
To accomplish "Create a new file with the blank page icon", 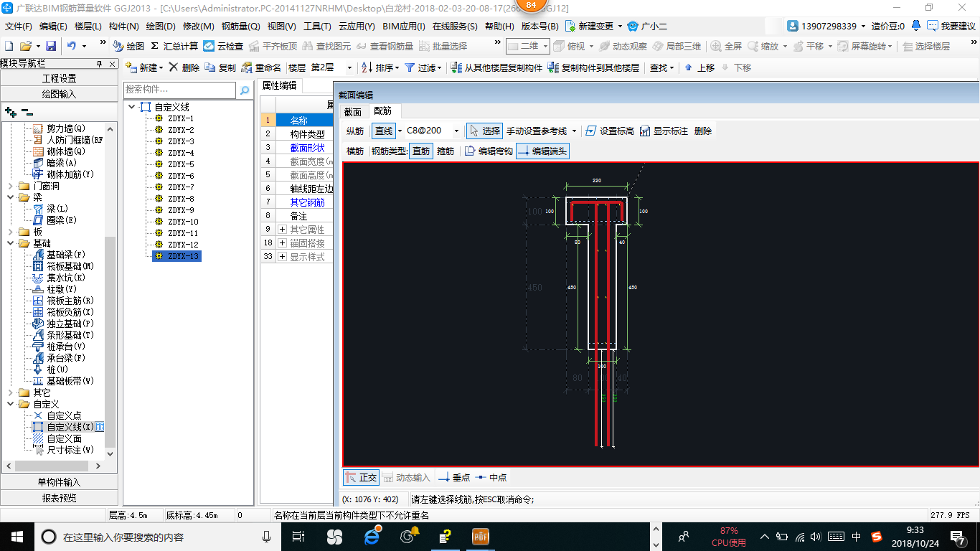I will (9, 46).
